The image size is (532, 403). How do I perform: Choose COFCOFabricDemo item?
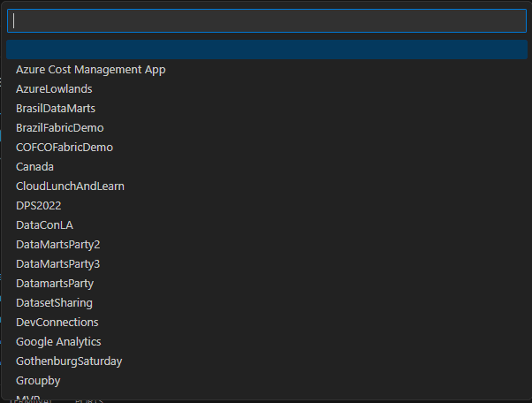tap(267, 147)
